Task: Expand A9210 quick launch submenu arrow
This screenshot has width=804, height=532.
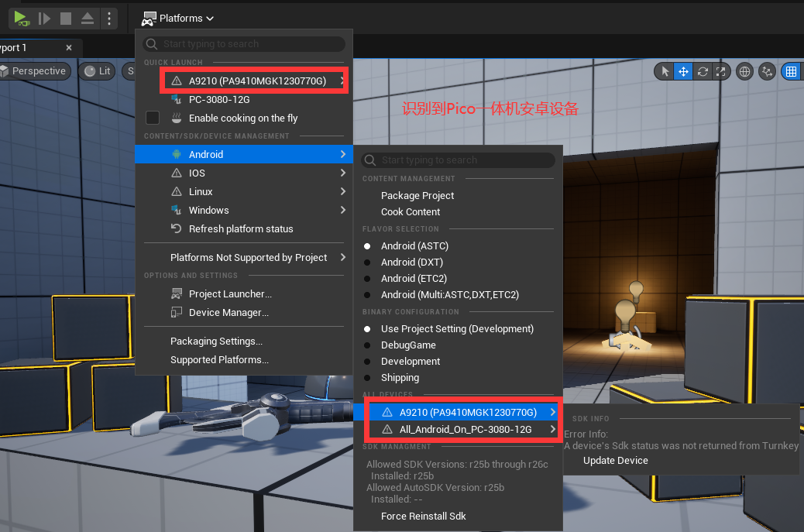Action: (342, 81)
